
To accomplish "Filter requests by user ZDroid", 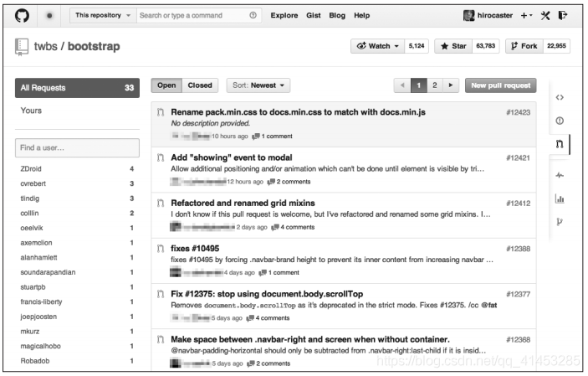I will coord(31,169).
